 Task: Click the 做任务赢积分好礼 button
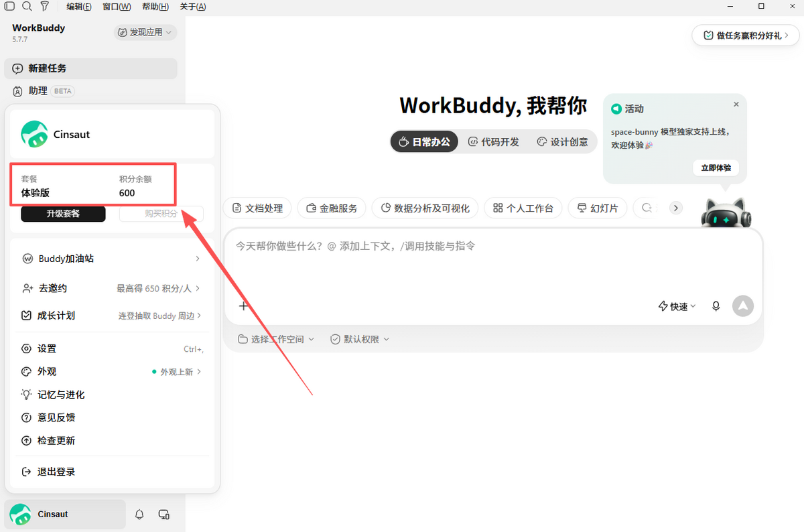point(746,36)
